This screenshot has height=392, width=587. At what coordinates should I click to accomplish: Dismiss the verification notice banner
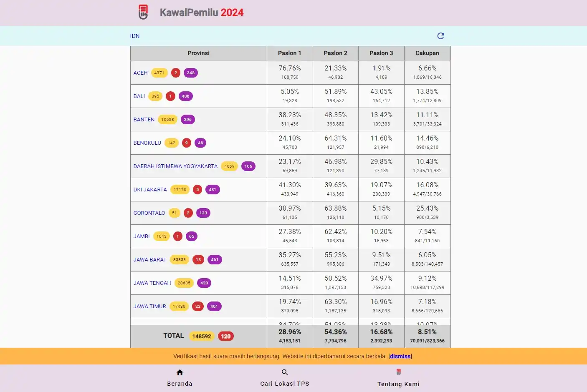pos(400,356)
